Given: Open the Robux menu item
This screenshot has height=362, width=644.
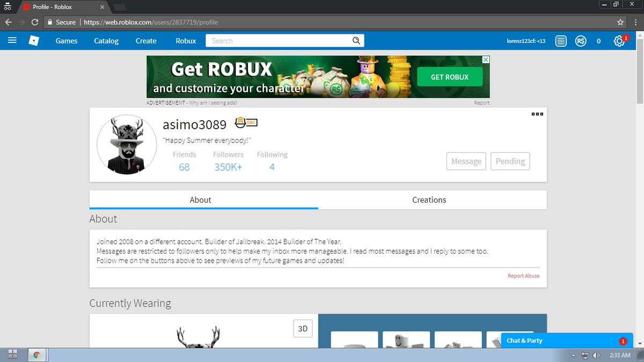Looking at the screenshot, I should (186, 41).
